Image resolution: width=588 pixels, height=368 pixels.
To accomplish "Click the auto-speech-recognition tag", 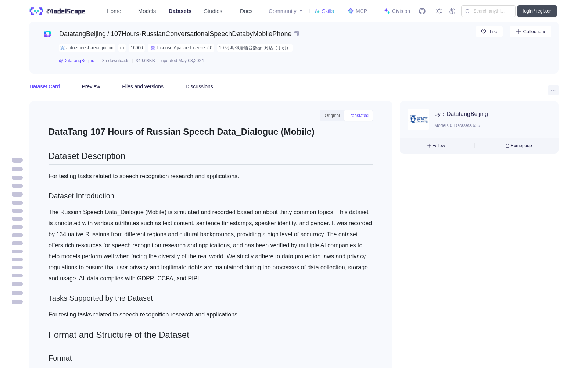I will pyautogui.click(x=87, y=48).
